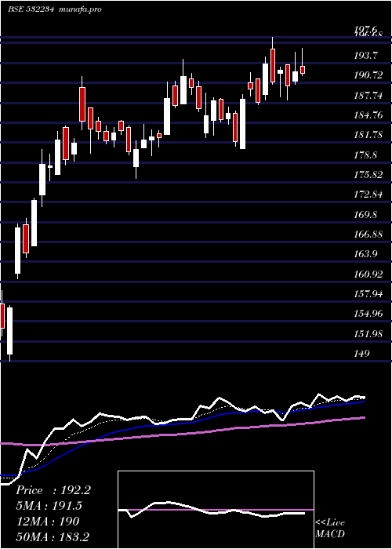Click the 5MA : 191.5 readout
This screenshot has width=392, height=549.
pos(49,506)
